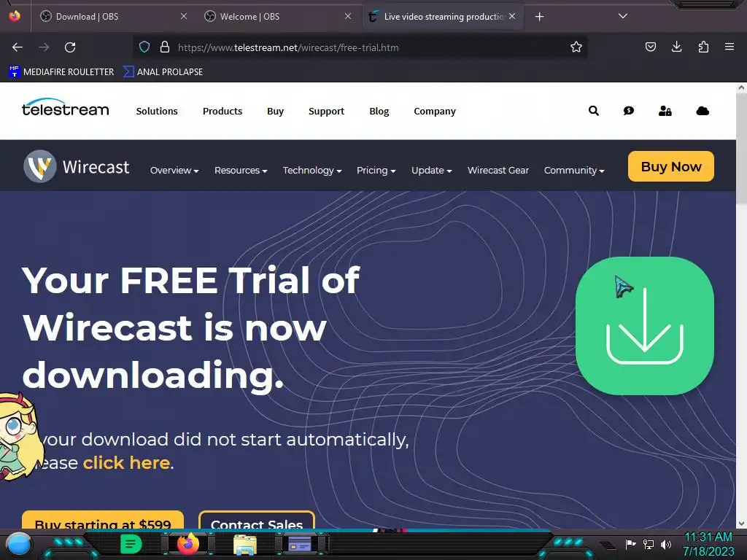
Task: Open the second bookmark in the bookmarks toolbar
Action: click(163, 72)
